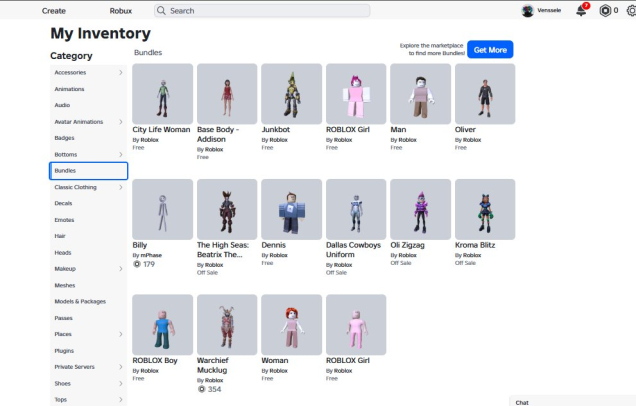Image resolution: width=636 pixels, height=406 pixels.
Task: Click the Kroma Blitz title link
Action: 475,245
